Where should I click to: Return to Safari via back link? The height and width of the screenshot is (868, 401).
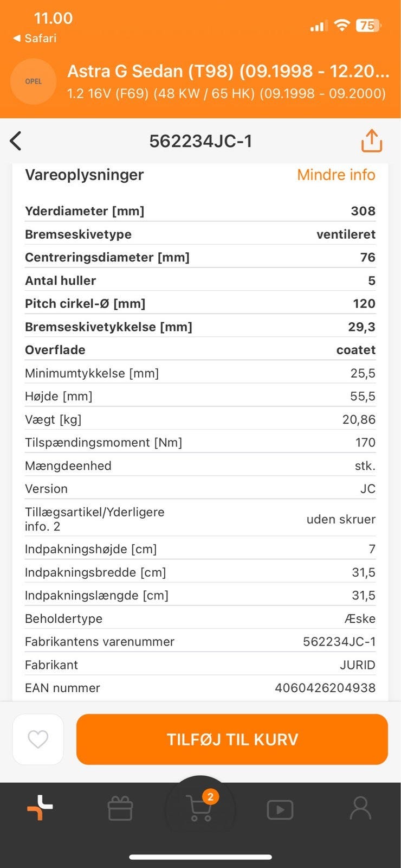point(35,38)
